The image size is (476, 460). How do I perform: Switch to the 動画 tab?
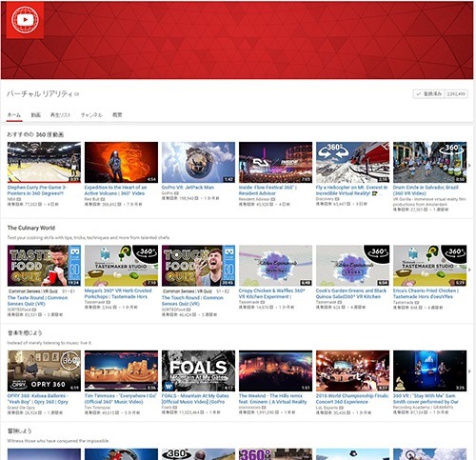[36, 115]
